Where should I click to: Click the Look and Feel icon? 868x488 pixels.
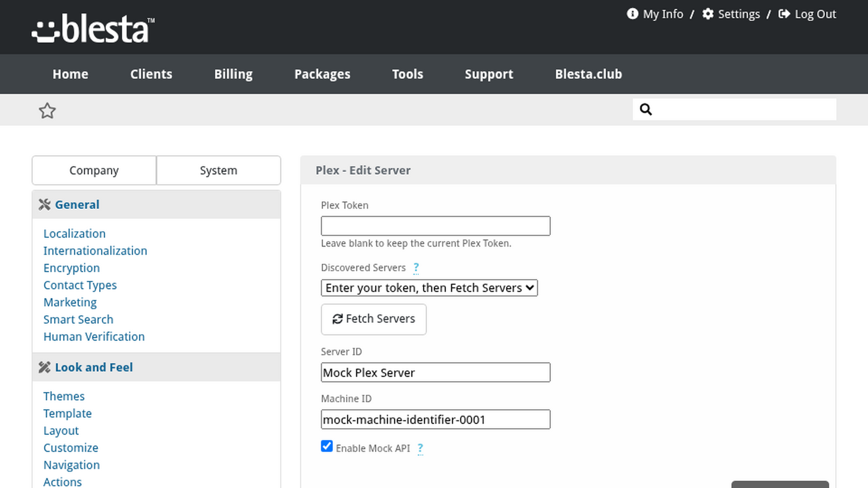(x=44, y=367)
